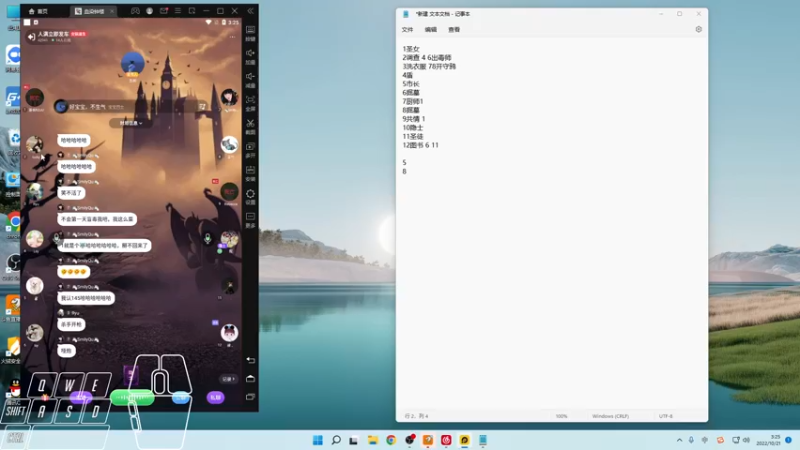Screen dimensions: 800x450
Task: Open the More tools sidebar item
Action: pyautogui.click(x=251, y=220)
